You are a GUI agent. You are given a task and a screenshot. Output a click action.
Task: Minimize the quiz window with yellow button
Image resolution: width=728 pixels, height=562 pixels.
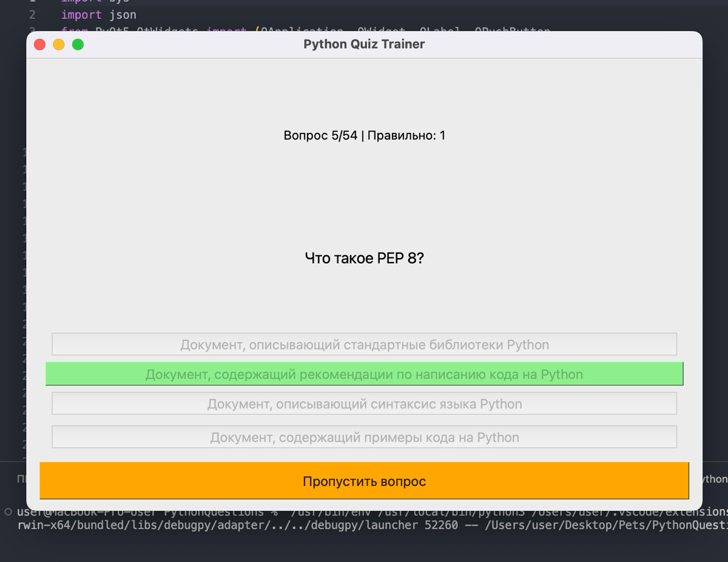click(59, 44)
